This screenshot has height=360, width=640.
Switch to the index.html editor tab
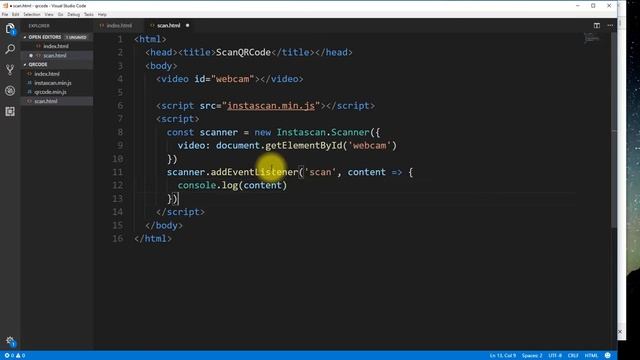[118, 25]
